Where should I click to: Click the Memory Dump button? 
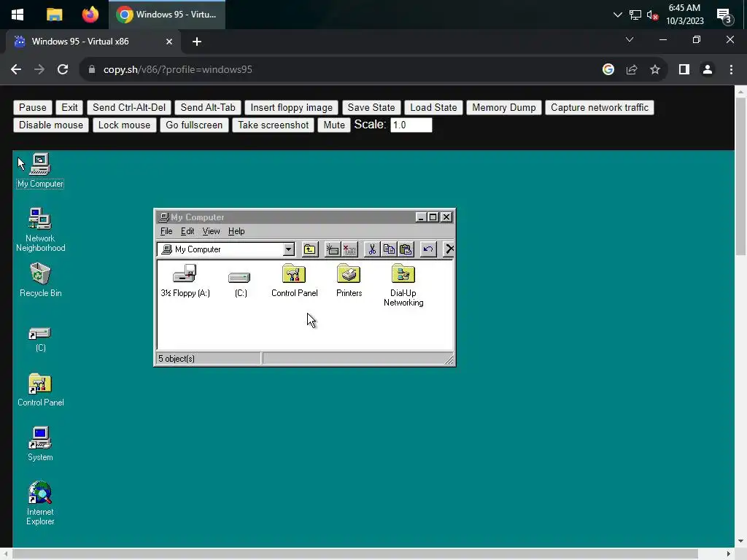(x=503, y=108)
